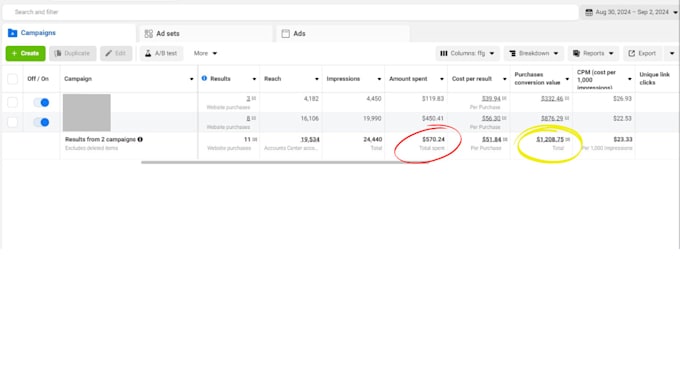The image size is (680, 383).
Task: Click the Breakdown icon
Action: 513,53
